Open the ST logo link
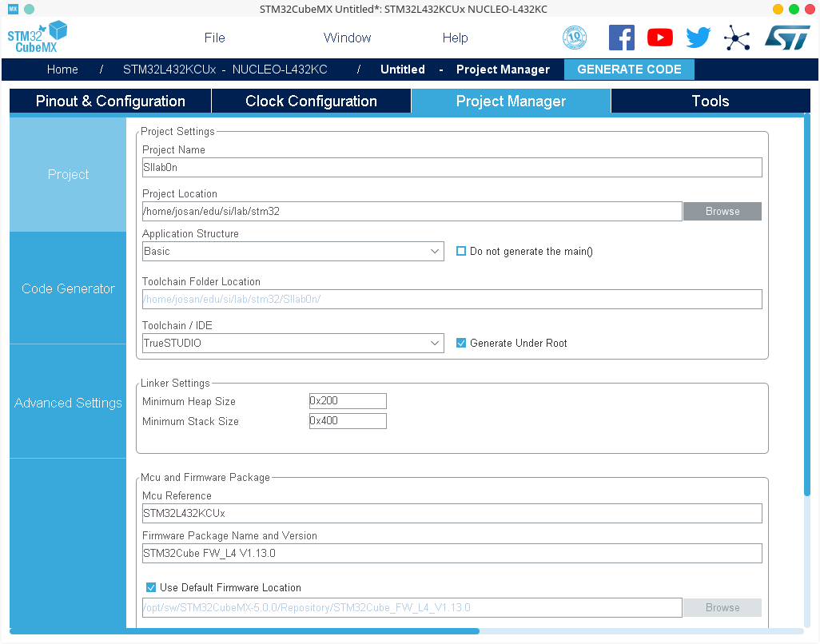 tap(787, 38)
